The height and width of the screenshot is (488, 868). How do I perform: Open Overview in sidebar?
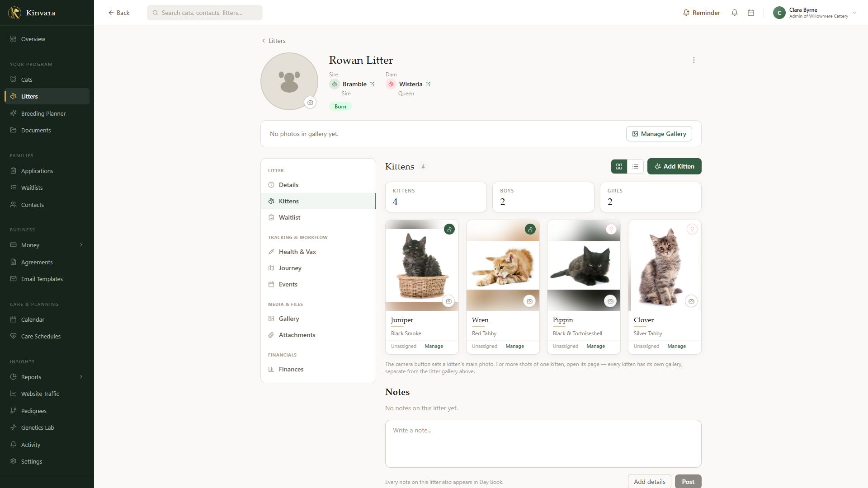(x=47, y=39)
